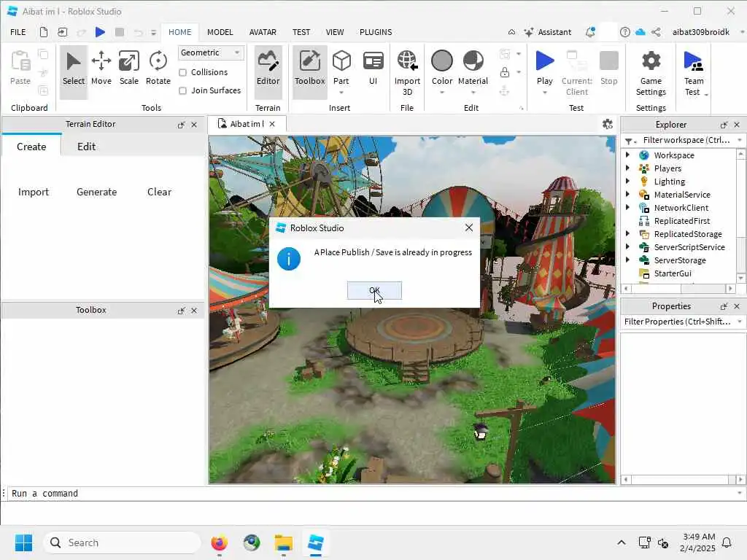Open notifications bell in Studio header
The image size is (747, 560).
coord(589,32)
